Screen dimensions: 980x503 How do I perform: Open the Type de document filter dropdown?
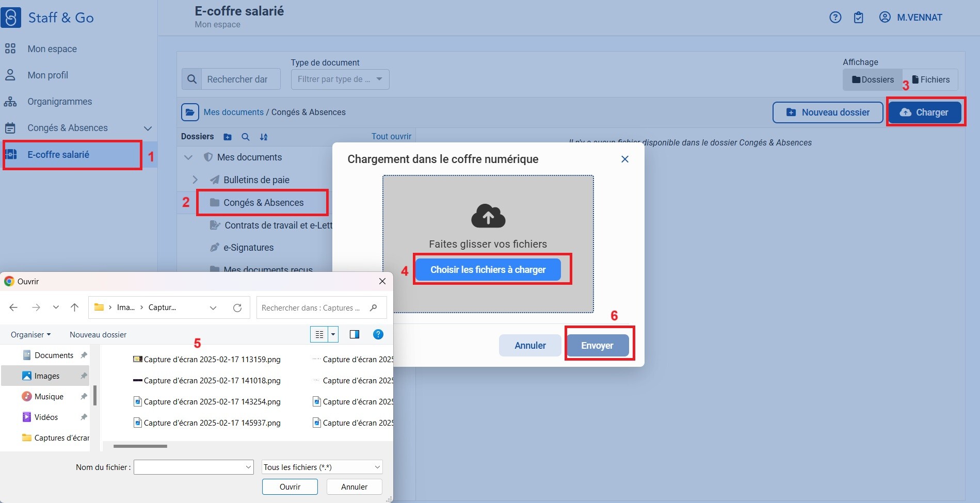click(x=340, y=79)
